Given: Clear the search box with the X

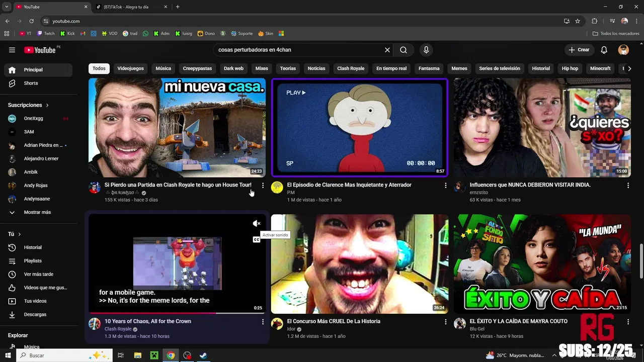Looking at the screenshot, I should [387, 50].
